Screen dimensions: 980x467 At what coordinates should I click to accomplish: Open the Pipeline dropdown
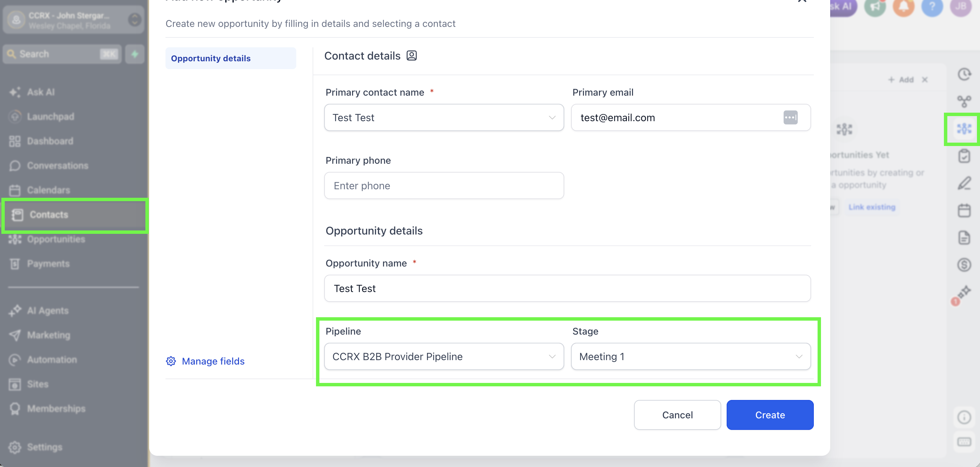pyautogui.click(x=444, y=356)
